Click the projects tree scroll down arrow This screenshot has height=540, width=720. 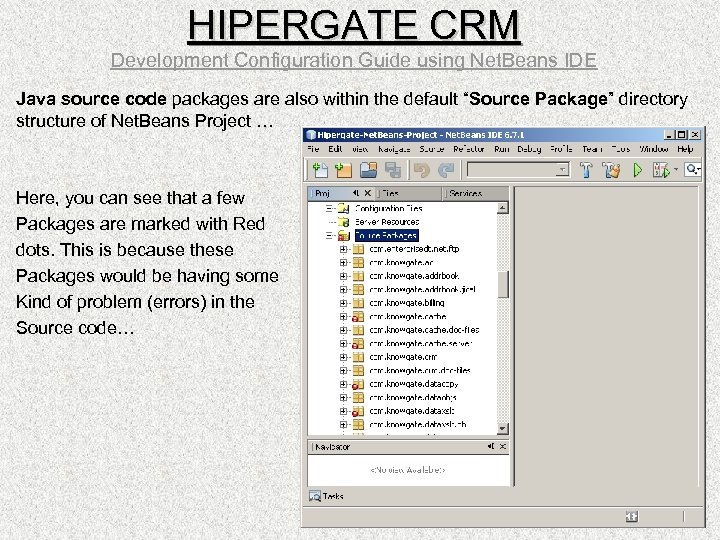click(x=502, y=428)
